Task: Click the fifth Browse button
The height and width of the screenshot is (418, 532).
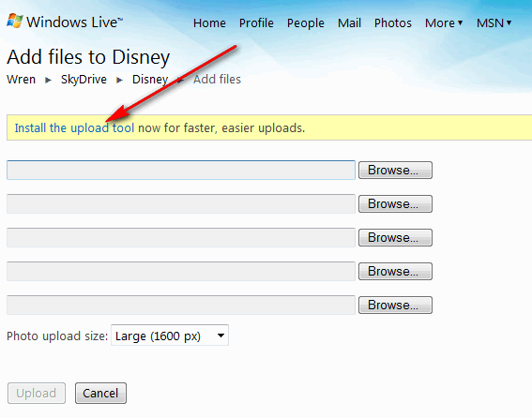Action: click(x=395, y=306)
